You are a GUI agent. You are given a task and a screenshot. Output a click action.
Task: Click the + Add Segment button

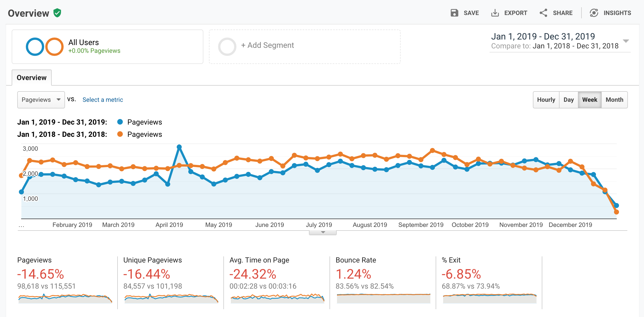click(x=268, y=45)
